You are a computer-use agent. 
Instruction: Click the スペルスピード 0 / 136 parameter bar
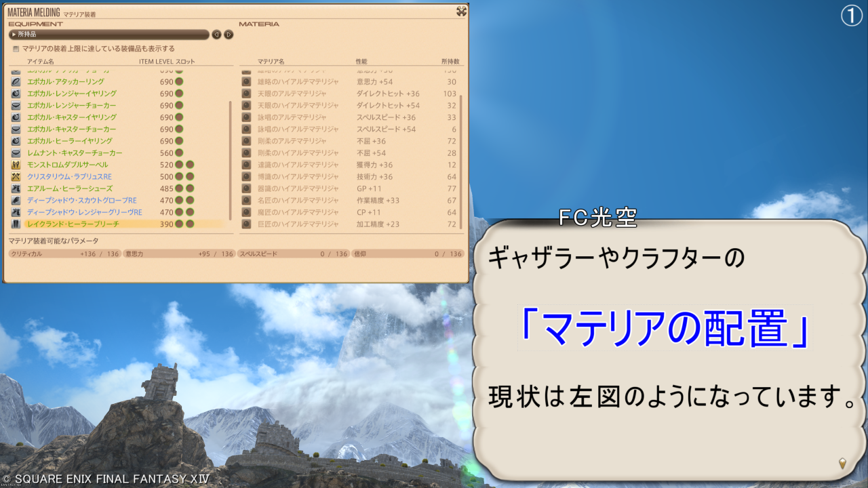coord(293,253)
